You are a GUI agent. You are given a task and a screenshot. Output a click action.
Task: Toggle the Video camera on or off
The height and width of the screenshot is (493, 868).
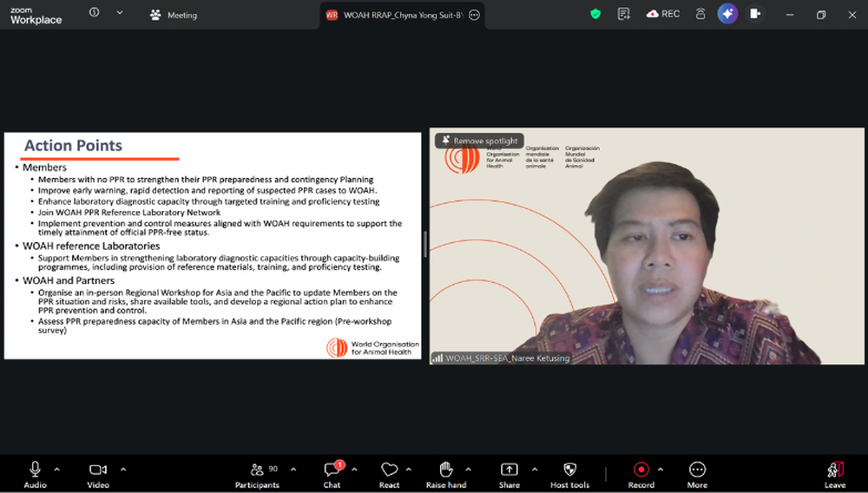coord(98,470)
